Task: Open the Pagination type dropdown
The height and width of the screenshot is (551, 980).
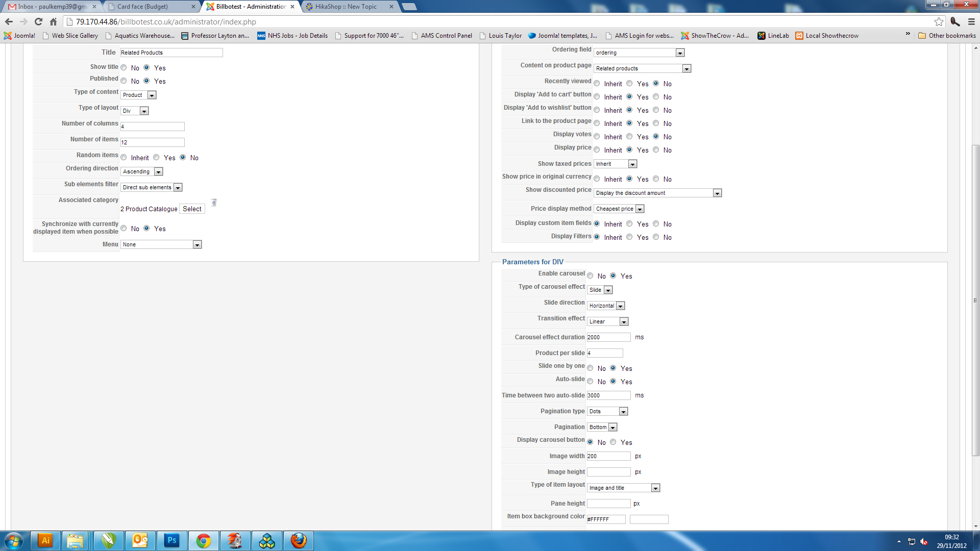Action: [x=607, y=412]
